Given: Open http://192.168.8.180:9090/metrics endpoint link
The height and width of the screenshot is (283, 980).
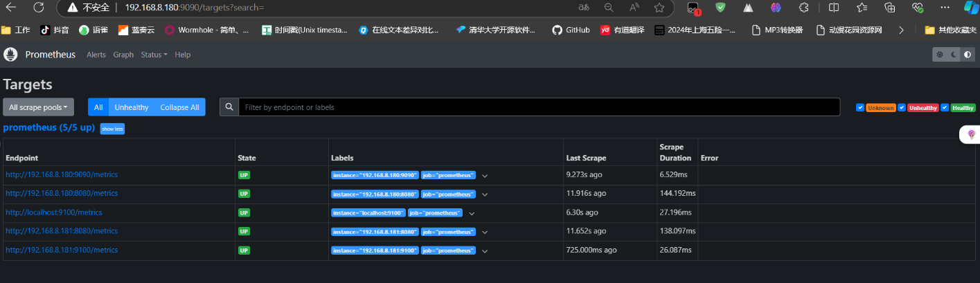Looking at the screenshot, I should tap(62, 174).
